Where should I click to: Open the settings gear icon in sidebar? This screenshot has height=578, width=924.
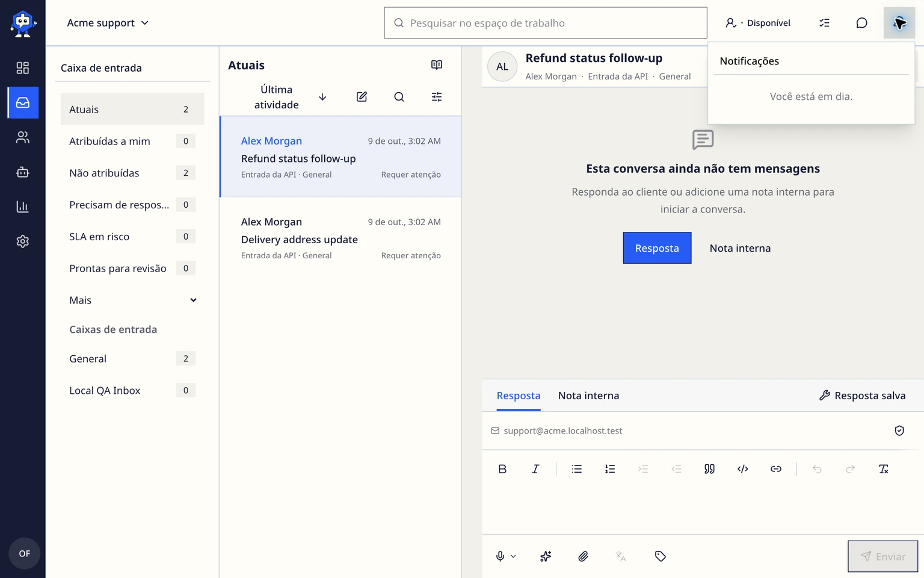[x=22, y=241]
